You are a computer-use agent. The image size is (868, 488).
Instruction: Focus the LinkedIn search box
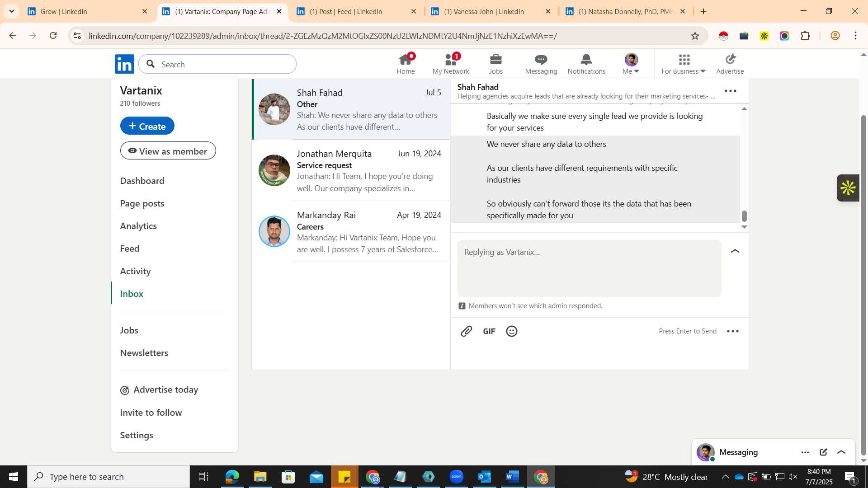click(217, 64)
